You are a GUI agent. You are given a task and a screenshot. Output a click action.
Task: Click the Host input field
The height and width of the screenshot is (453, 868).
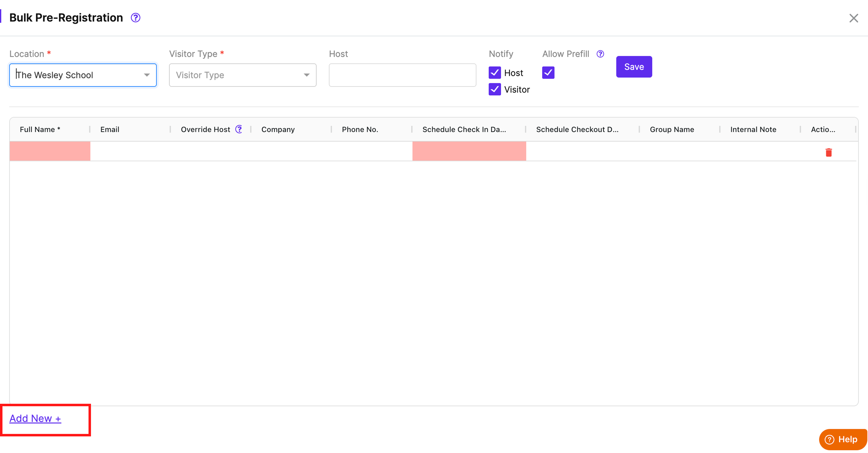(402, 75)
